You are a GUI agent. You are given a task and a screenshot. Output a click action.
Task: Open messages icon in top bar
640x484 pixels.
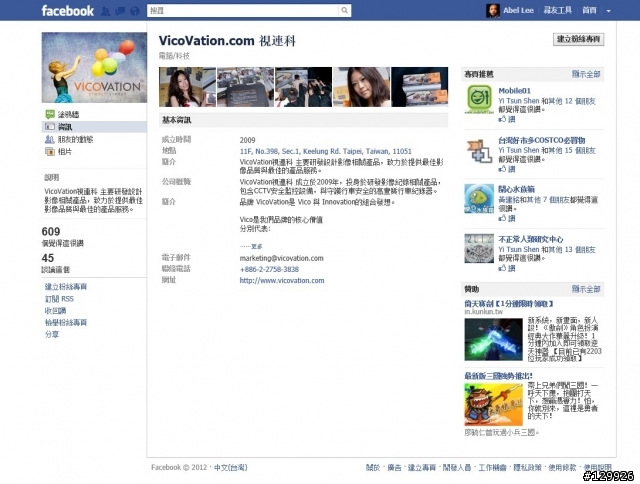120,11
